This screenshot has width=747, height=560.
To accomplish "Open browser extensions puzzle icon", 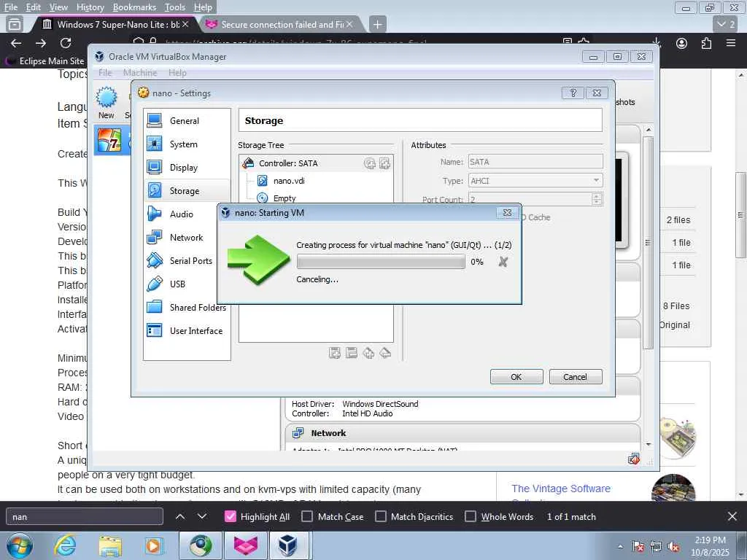I will tap(706, 43).
